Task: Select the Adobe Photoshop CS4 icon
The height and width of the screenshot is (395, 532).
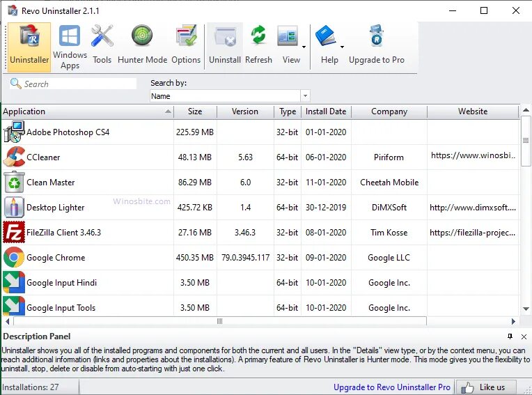Action: [13, 132]
